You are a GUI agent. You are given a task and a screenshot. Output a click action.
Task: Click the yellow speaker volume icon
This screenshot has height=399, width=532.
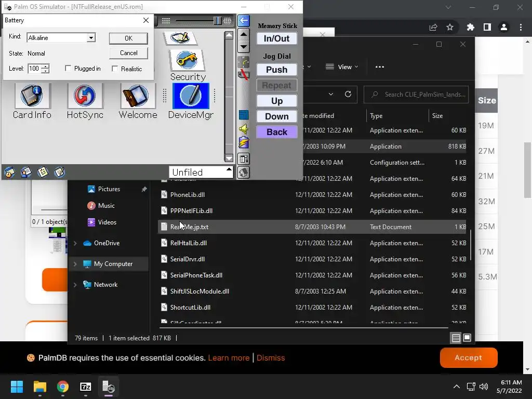pos(243,129)
